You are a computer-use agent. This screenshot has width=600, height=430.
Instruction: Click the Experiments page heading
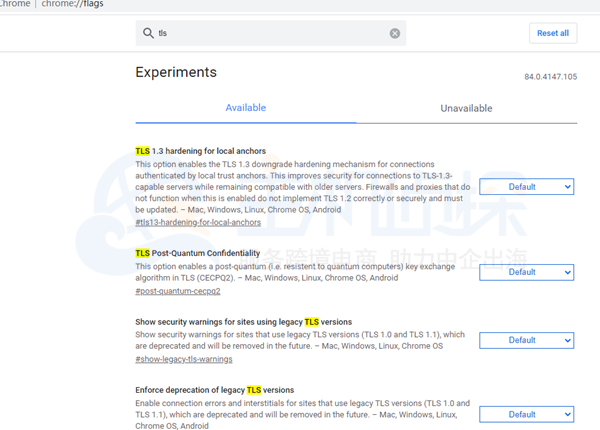[x=176, y=73]
